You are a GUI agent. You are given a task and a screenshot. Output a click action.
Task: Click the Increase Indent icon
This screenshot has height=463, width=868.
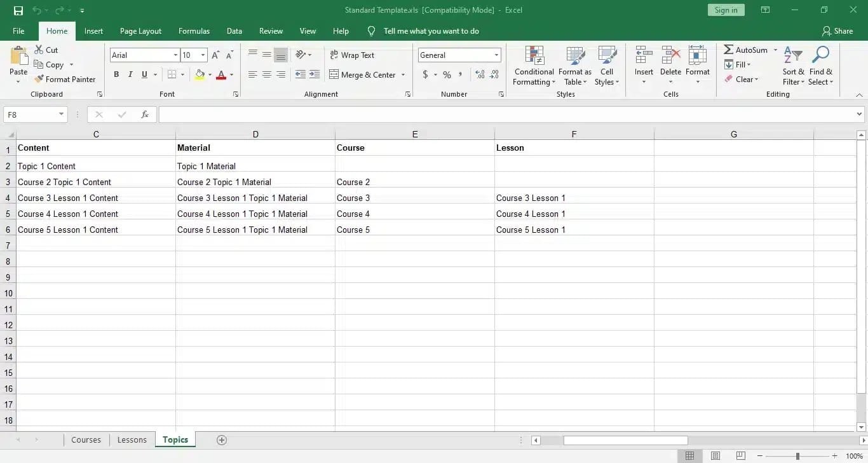pyautogui.click(x=315, y=74)
